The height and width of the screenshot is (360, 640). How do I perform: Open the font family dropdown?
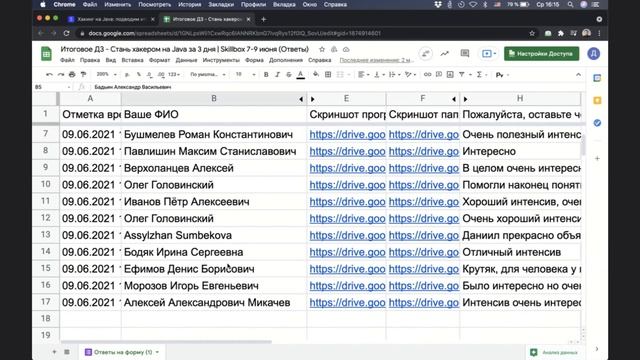coord(208,75)
